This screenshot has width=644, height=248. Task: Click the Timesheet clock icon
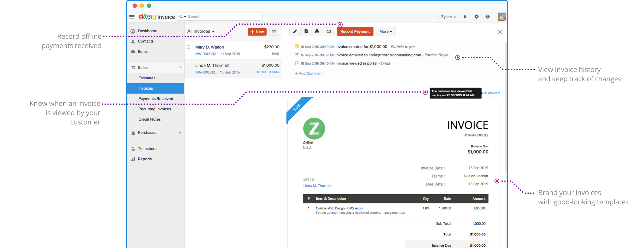click(x=133, y=149)
